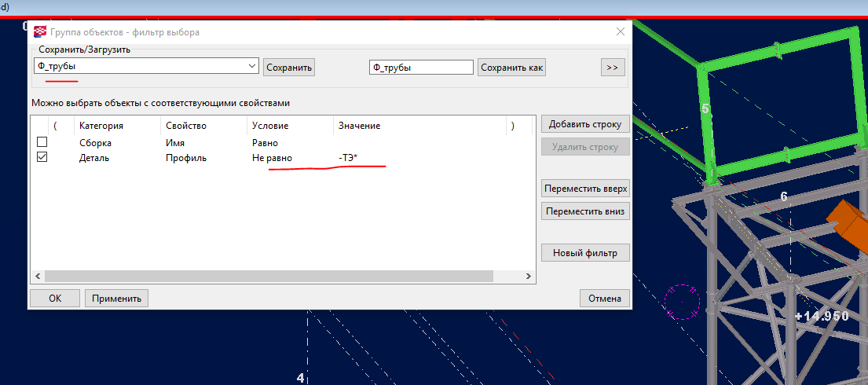
Task: Click Переместить вверх button
Action: [x=585, y=189]
